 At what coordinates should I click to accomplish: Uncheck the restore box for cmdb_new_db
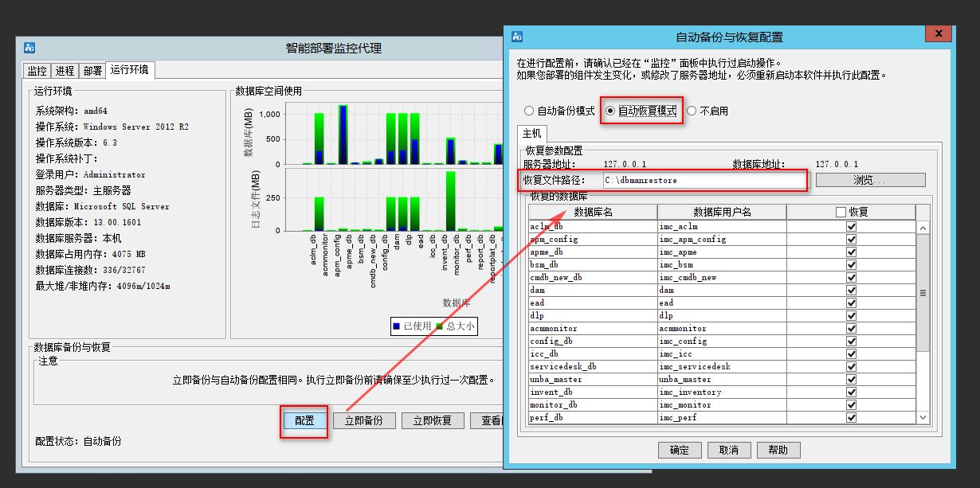851,278
